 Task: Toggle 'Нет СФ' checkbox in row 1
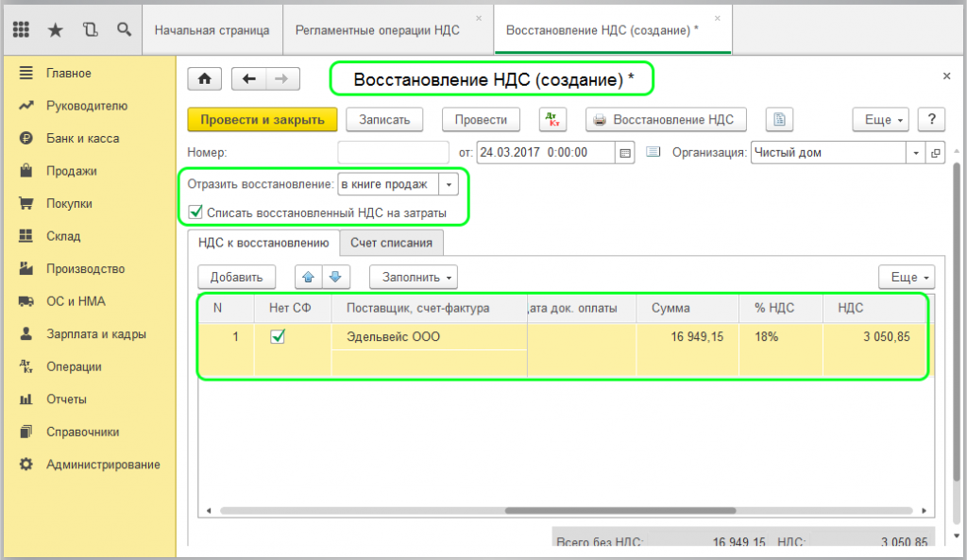click(278, 336)
